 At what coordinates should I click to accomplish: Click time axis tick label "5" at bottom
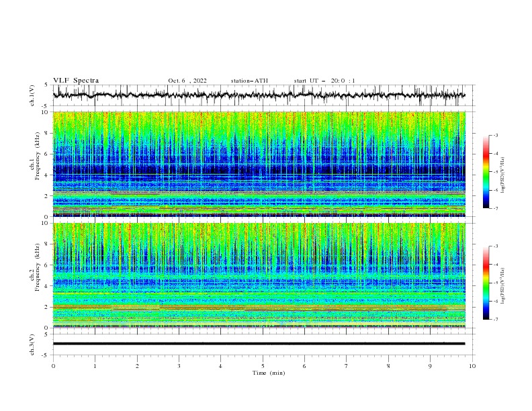263,366
